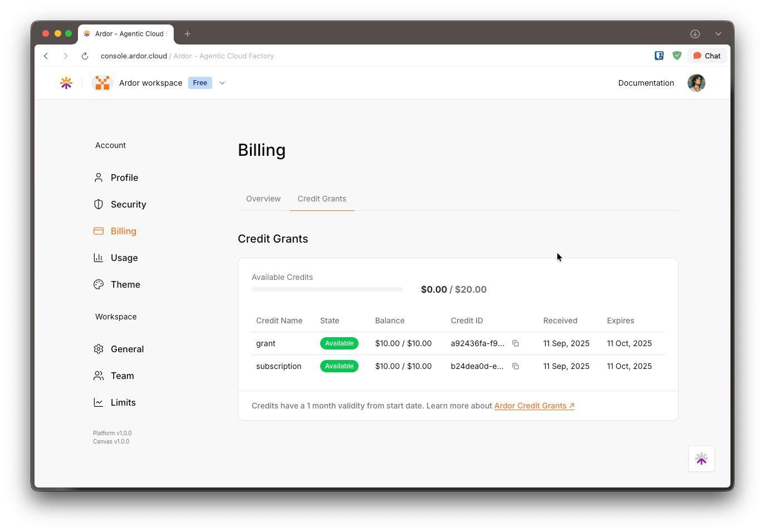The image size is (765, 532).
Task: Click the Security shield icon
Action: [99, 204]
